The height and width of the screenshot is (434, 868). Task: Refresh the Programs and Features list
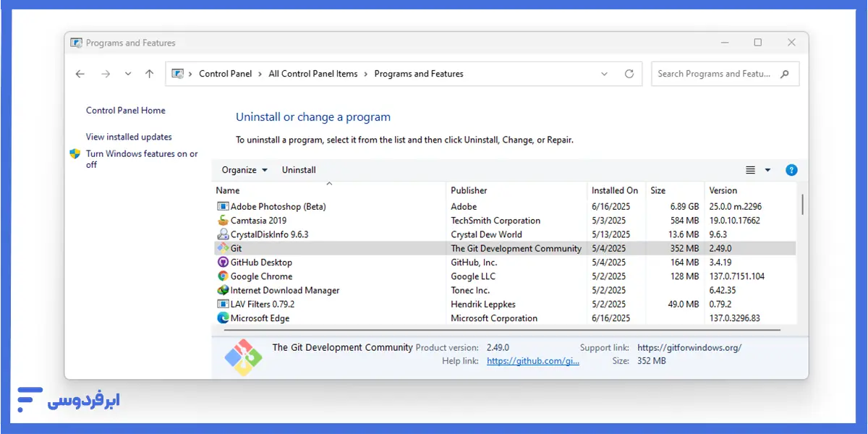point(629,74)
